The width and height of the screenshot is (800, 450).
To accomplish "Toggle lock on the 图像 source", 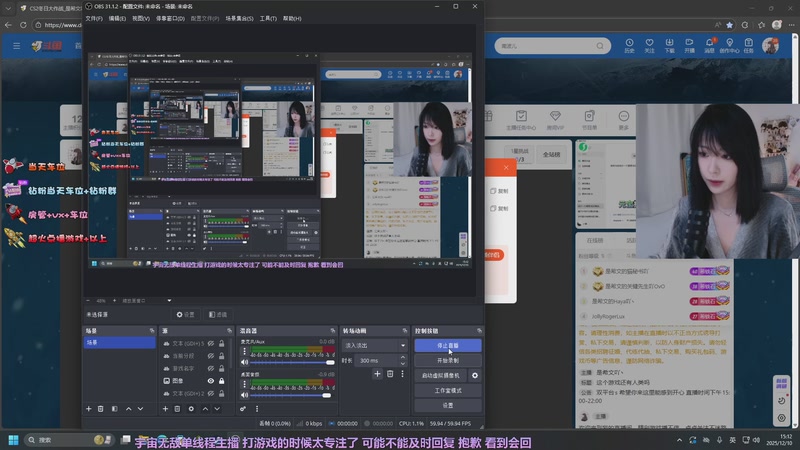I will [x=221, y=381].
